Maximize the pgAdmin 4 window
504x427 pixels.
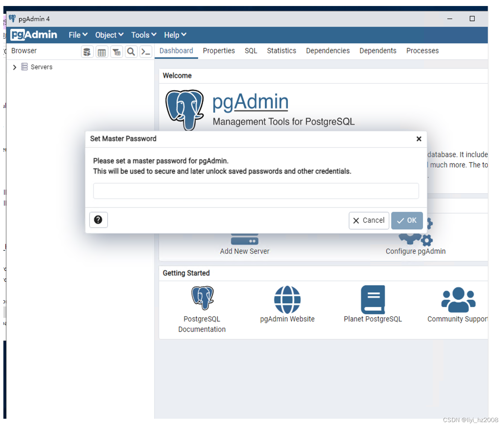coord(472,18)
